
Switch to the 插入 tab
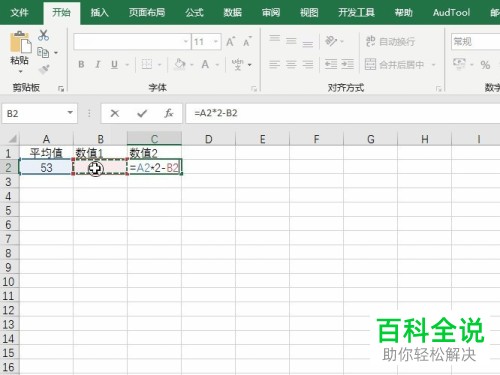100,13
